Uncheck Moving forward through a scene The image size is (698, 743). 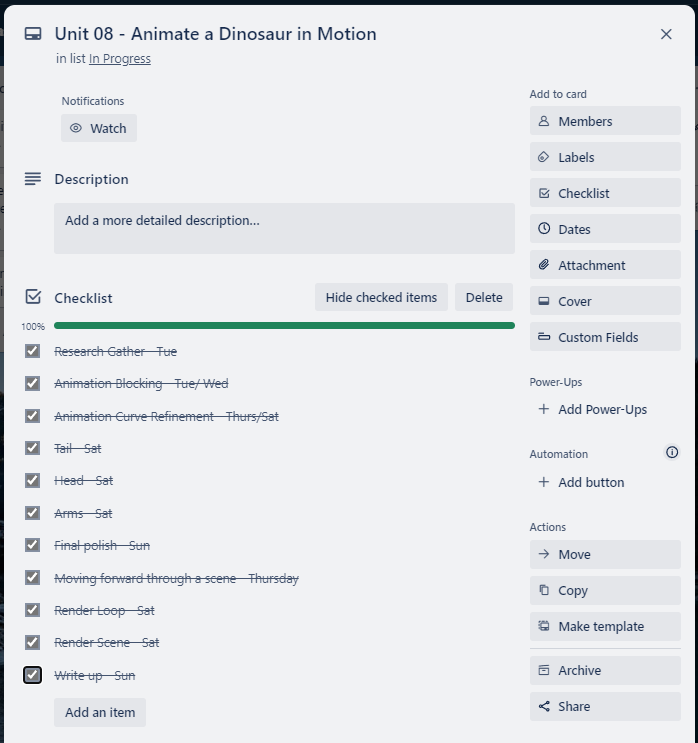tap(32, 578)
